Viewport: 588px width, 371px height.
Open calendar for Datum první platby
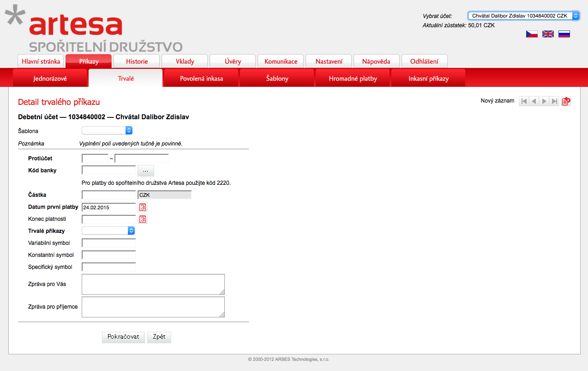(143, 207)
